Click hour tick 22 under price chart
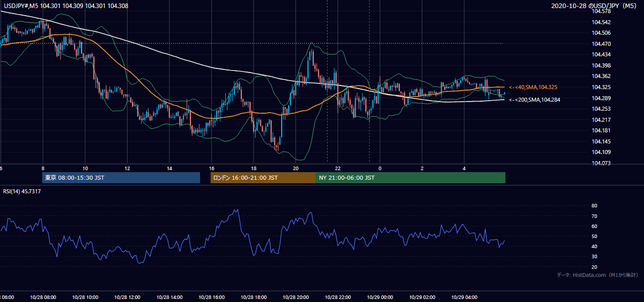644x302 pixels. 338,168
